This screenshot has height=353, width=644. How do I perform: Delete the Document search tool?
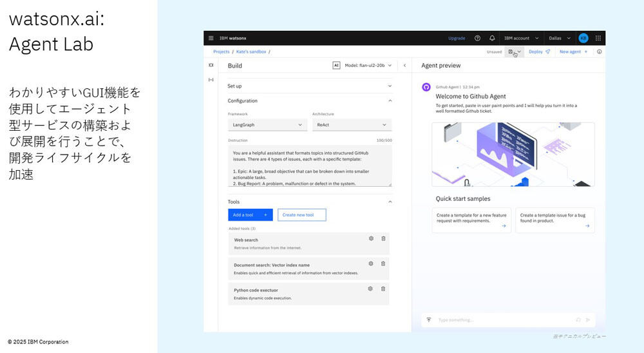pyautogui.click(x=383, y=264)
